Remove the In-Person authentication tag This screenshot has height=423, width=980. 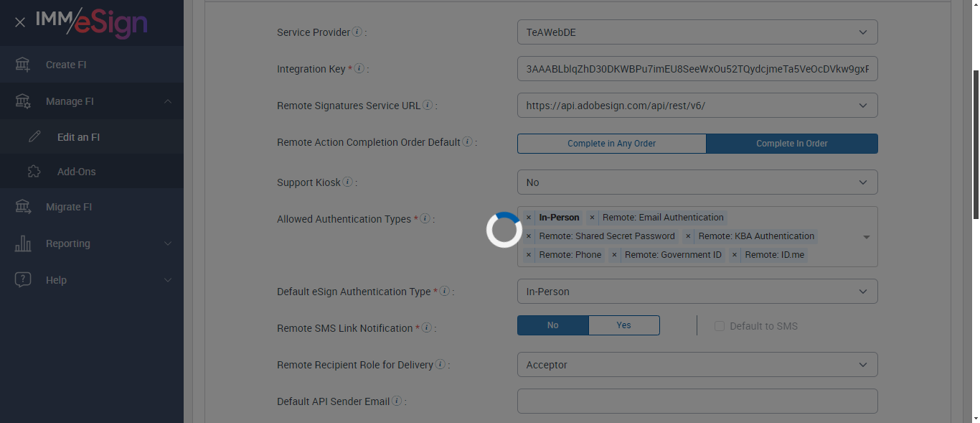(x=529, y=218)
